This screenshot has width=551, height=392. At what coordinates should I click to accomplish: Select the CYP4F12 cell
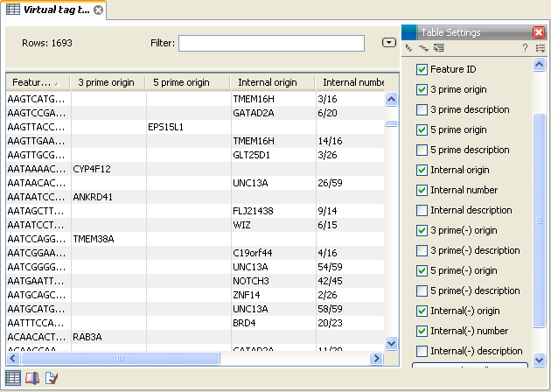pos(109,169)
